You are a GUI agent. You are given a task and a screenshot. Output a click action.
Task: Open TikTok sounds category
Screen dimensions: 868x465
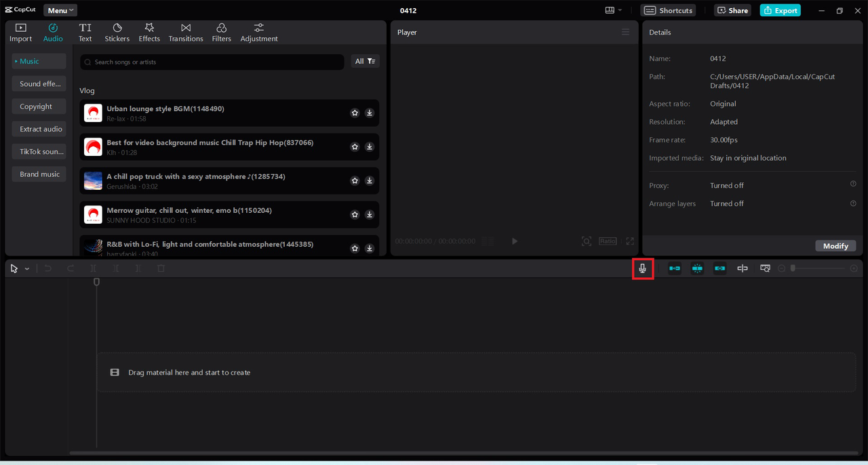(x=39, y=152)
